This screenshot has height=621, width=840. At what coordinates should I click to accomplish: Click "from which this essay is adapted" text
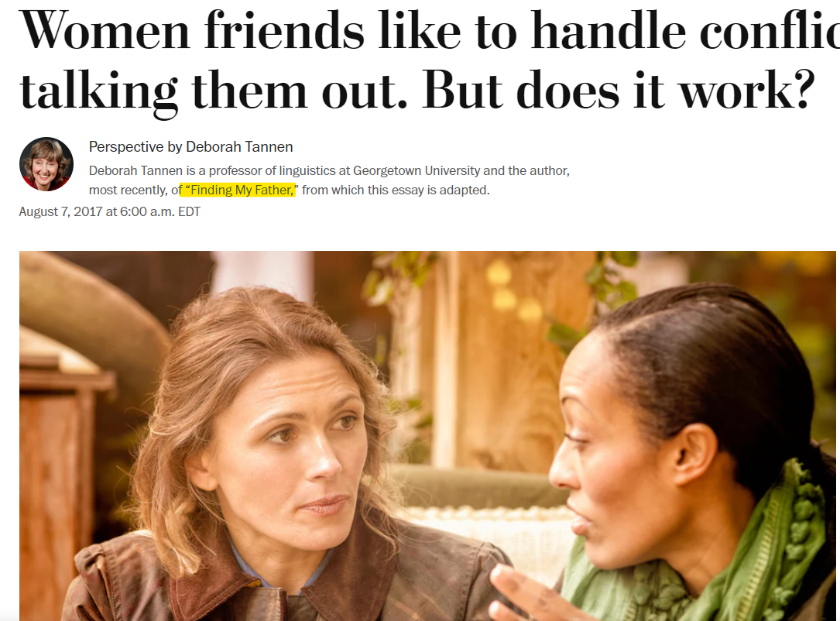pyautogui.click(x=394, y=190)
